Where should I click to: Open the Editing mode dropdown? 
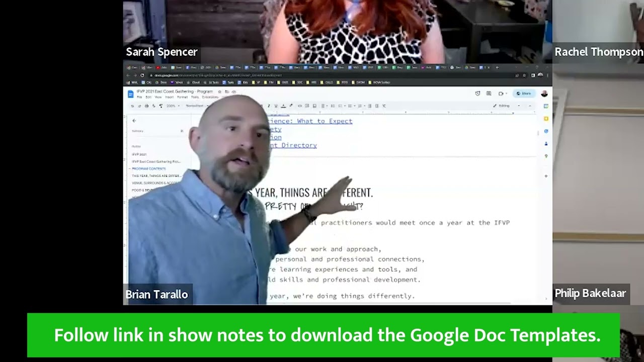click(507, 106)
